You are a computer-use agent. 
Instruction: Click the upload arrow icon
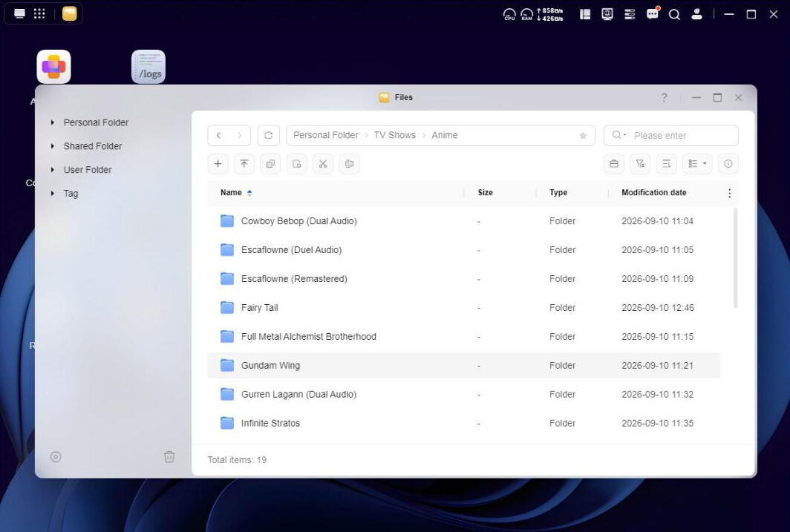coord(244,163)
